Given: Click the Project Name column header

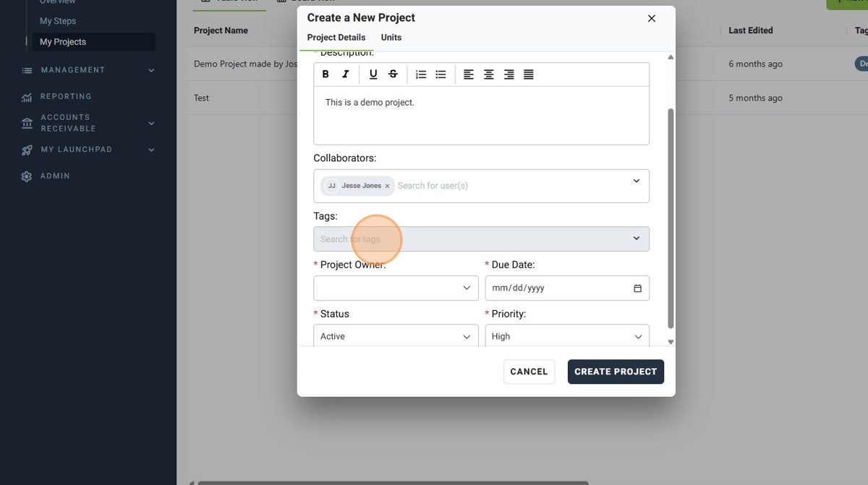Looking at the screenshot, I should (x=221, y=30).
